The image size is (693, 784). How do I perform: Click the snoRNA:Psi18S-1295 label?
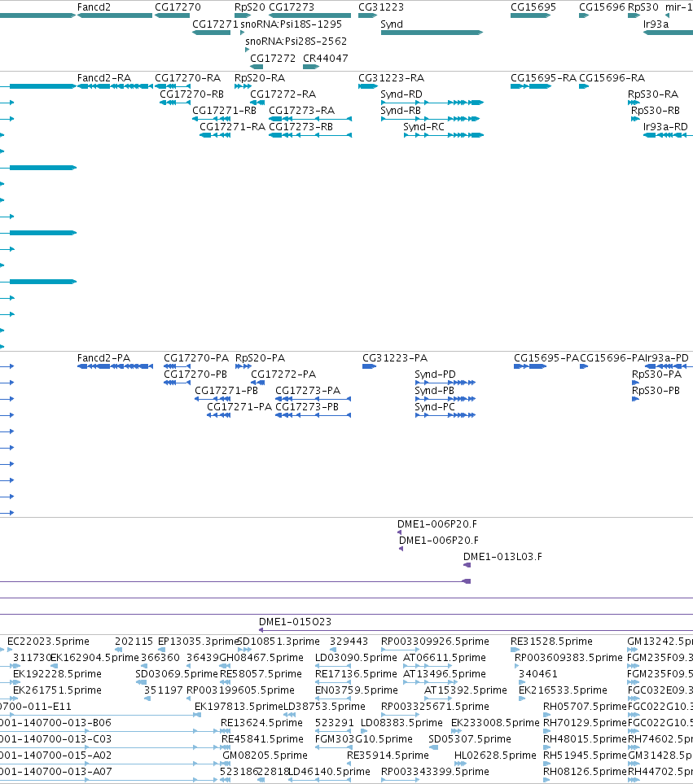tap(291, 24)
